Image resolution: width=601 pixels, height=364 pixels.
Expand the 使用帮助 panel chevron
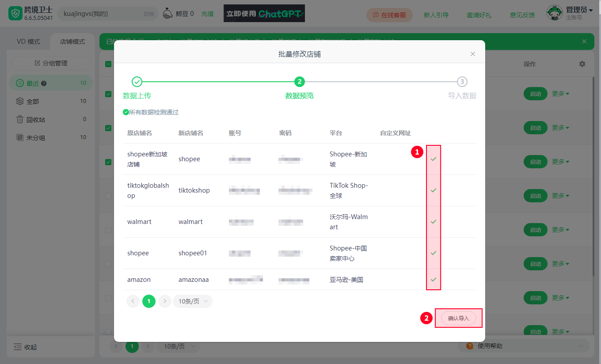click(x=581, y=346)
